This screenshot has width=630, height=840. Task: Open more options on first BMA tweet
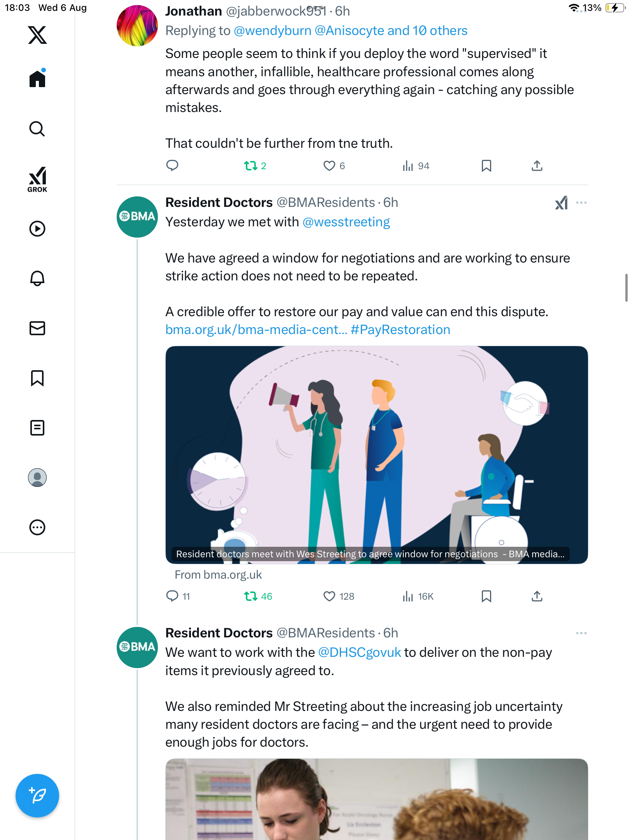coord(581,203)
